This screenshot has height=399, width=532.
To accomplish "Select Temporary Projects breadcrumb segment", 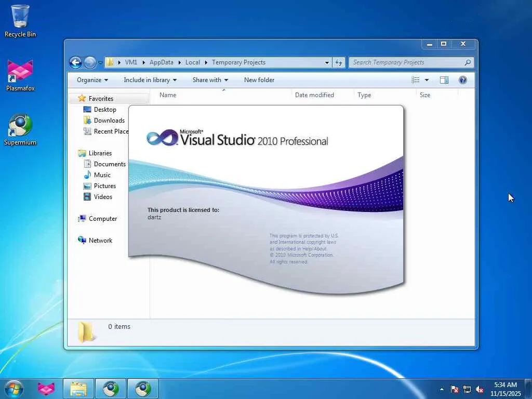I will (x=239, y=62).
